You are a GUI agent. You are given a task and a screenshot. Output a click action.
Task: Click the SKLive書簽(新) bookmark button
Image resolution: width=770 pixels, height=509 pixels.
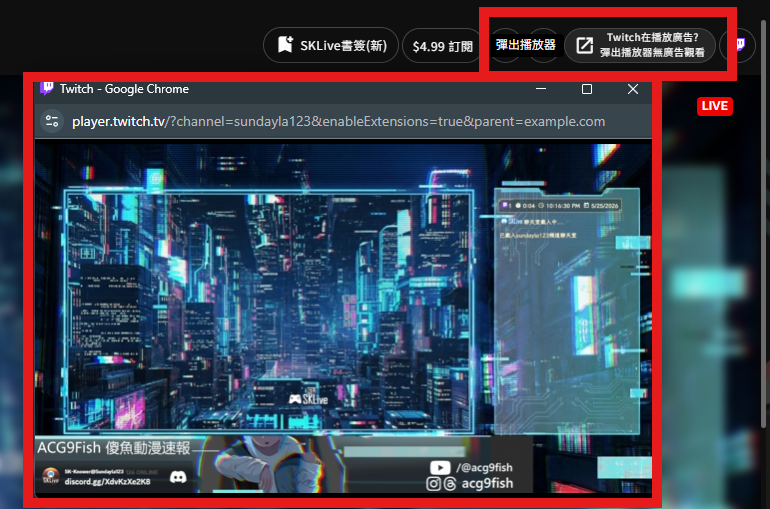(330, 45)
